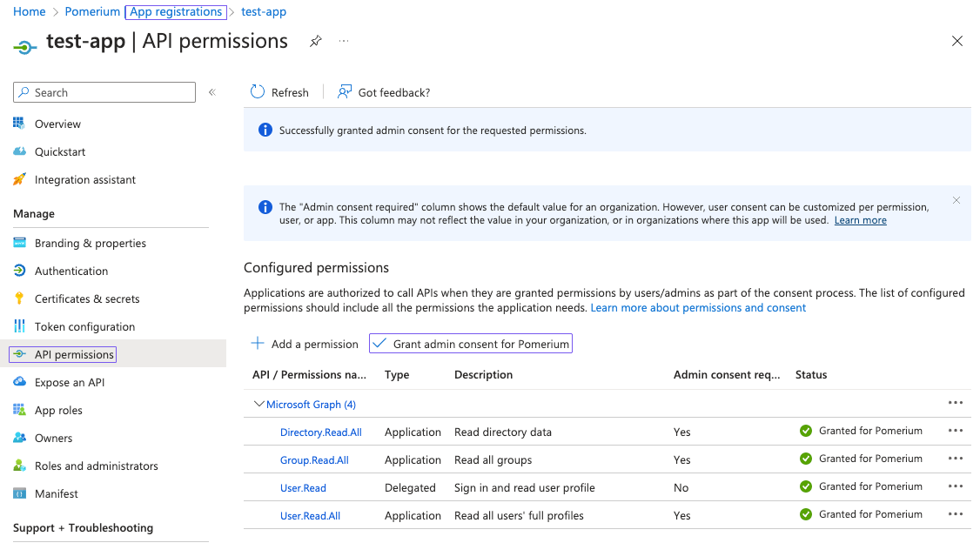
Task: Open the User.Read permission details
Action: coord(303,487)
